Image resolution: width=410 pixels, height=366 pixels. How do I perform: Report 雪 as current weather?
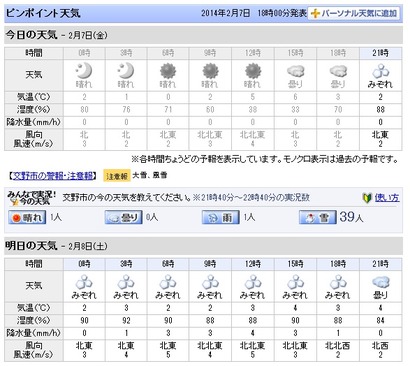(318, 218)
